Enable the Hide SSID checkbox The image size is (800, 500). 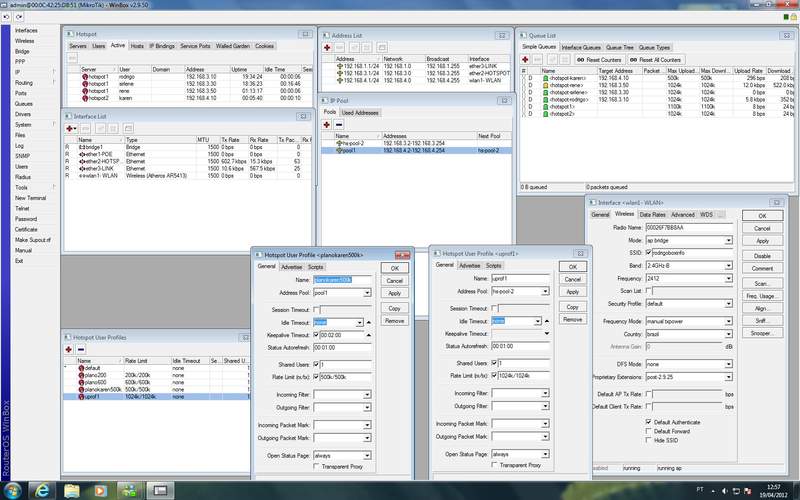pyautogui.click(x=647, y=439)
